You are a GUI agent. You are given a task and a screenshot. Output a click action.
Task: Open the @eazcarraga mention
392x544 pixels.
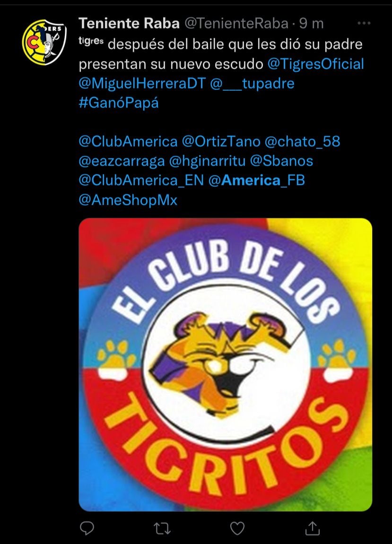point(122,161)
